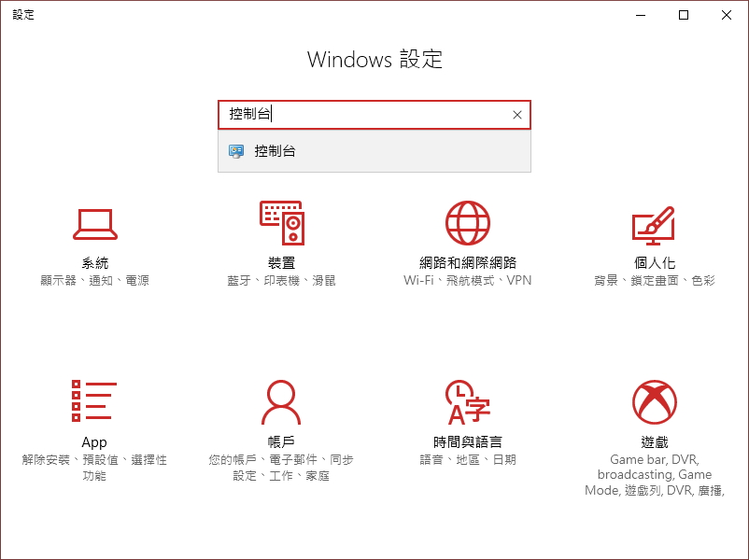This screenshot has height=560, width=749.
Task: Maximize the 設定 window
Action: coord(684,15)
